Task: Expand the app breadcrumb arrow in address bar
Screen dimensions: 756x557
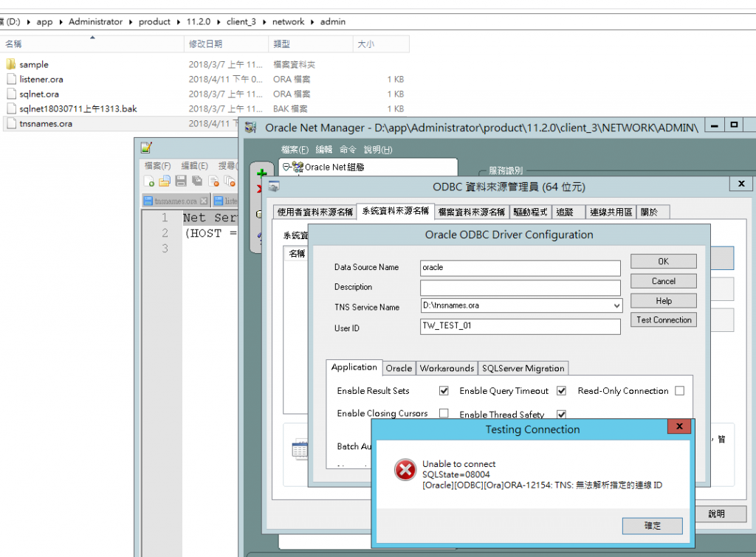Action: (x=61, y=21)
